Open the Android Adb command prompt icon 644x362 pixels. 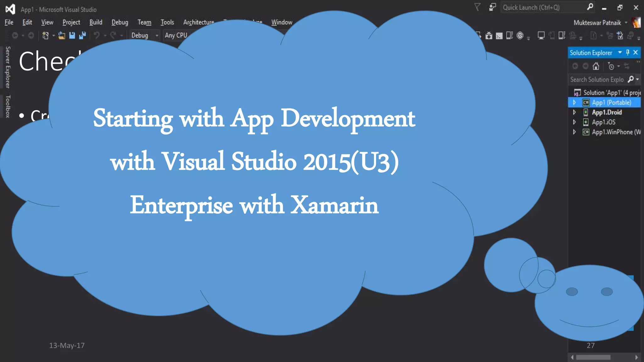tap(499, 36)
